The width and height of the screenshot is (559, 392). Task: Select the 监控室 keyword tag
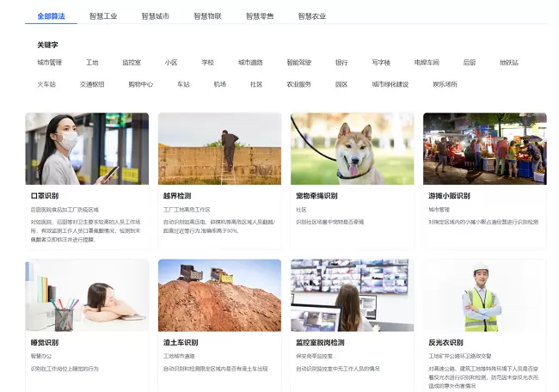coord(132,63)
